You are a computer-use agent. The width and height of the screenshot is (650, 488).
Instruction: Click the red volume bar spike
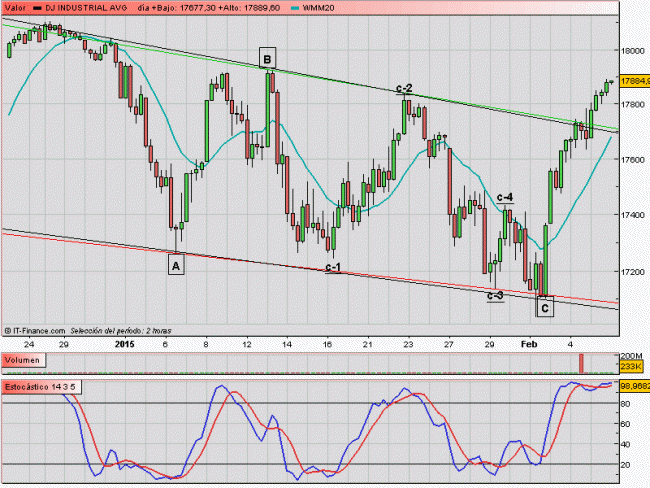point(581,363)
